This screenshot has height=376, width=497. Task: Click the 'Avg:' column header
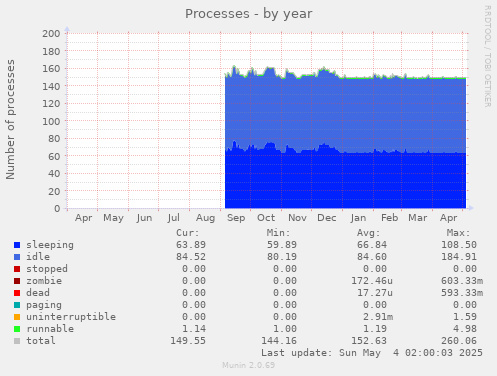coord(369,233)
